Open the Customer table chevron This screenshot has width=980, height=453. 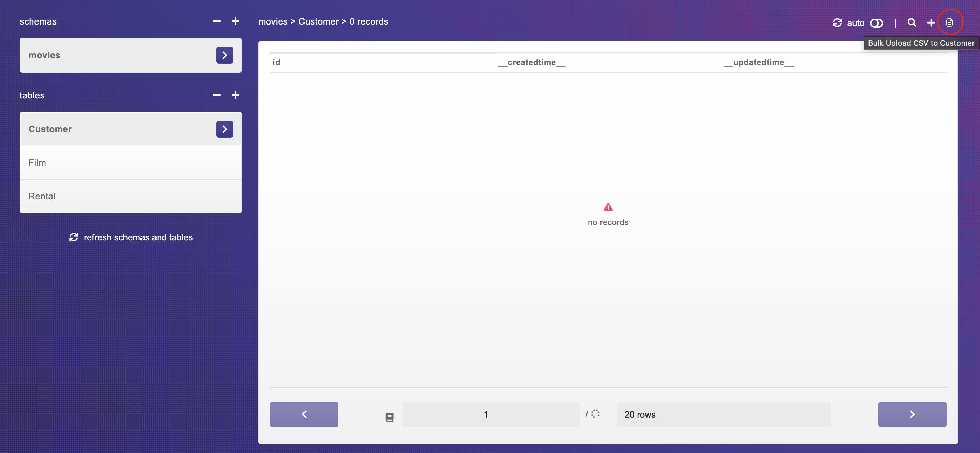click(224, 129)
